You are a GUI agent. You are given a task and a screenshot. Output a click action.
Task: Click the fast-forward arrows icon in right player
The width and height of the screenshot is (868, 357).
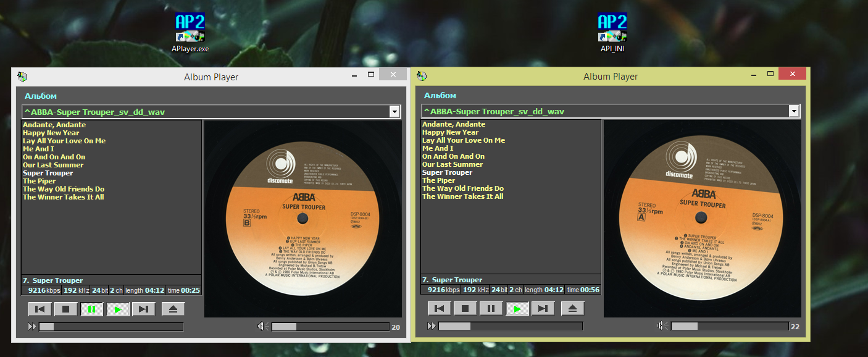click(x=431, y=326)
